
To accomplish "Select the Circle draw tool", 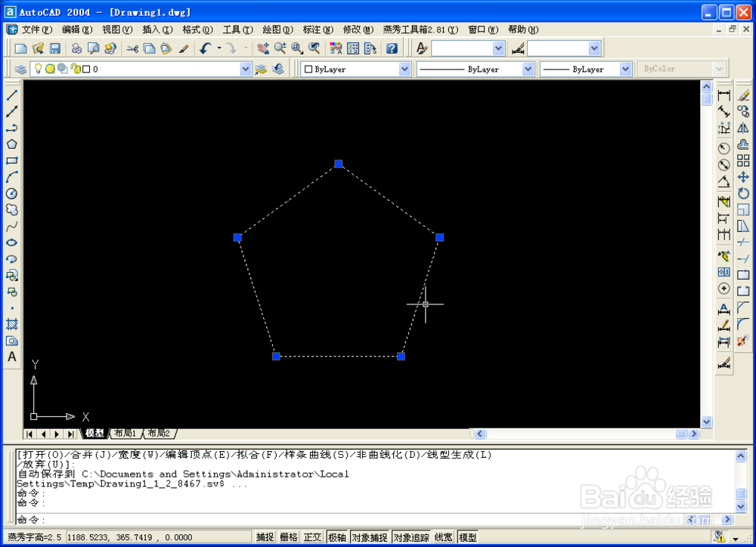I will [12, 193].
